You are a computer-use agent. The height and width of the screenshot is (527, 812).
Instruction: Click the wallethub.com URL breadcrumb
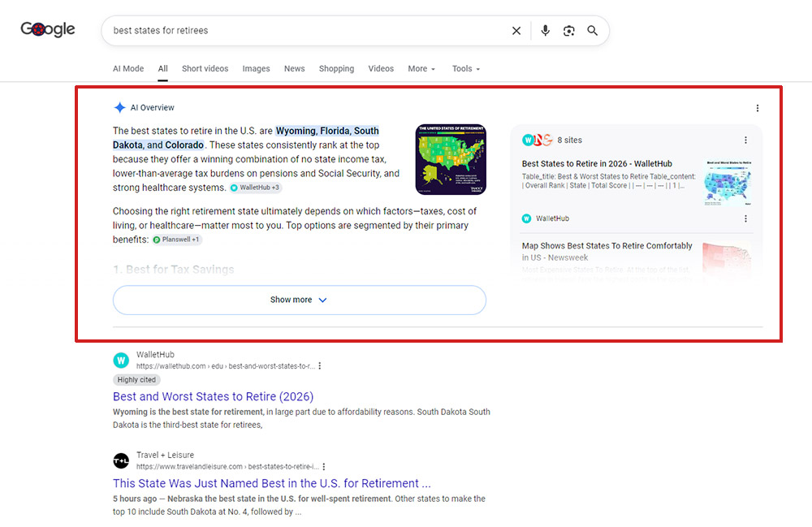pyautogui.click(x=225, y=366)
